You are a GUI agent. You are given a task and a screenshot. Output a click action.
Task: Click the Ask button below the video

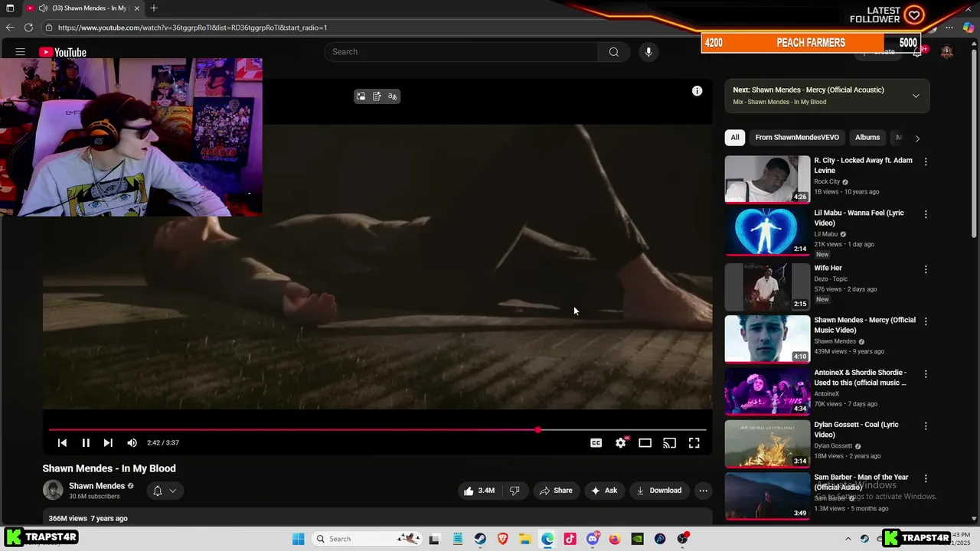click(604, 491)
